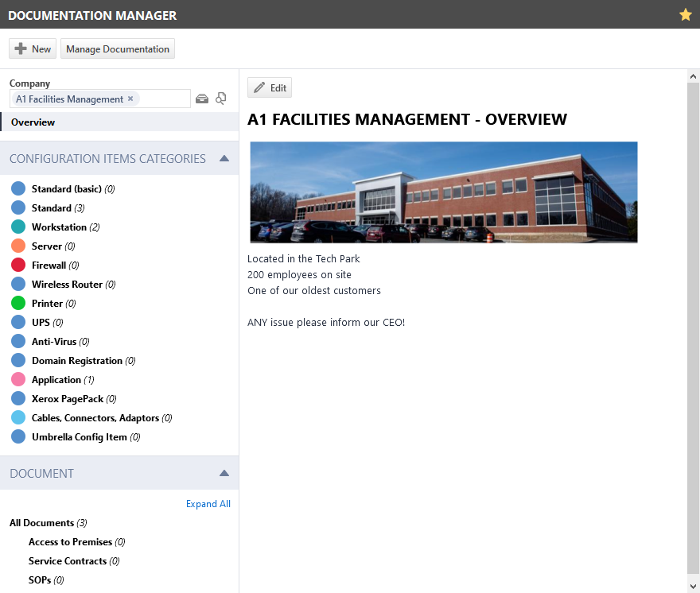Screen dimensions: 700x593
Task: Click the Company input field
Action: coord(100,99)
